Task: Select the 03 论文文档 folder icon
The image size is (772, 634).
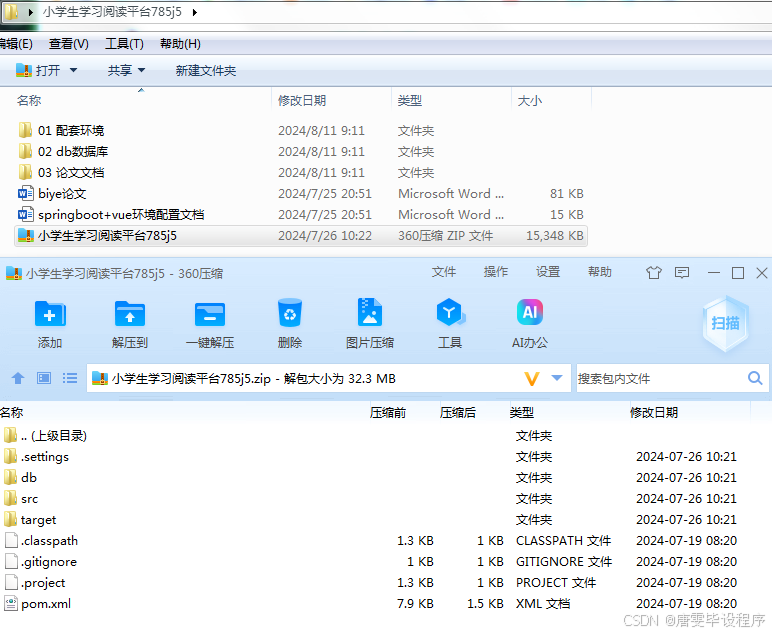Action: [x=25, y=172]
